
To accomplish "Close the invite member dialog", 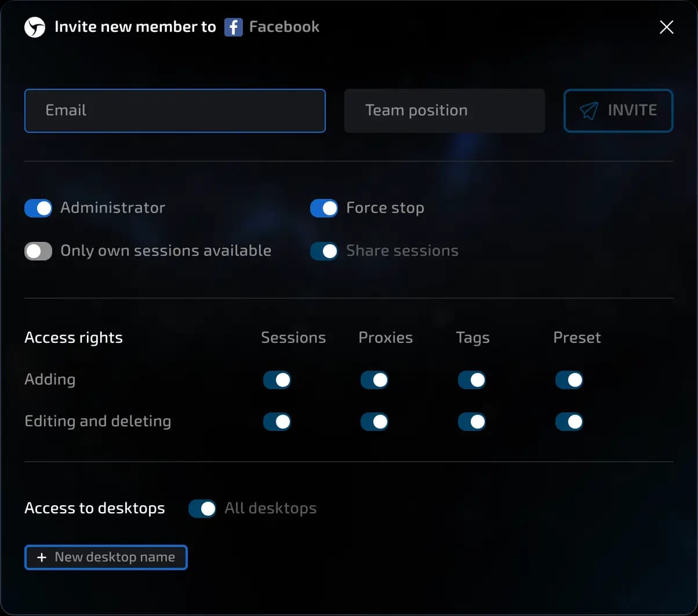I will tap(666, 27).
